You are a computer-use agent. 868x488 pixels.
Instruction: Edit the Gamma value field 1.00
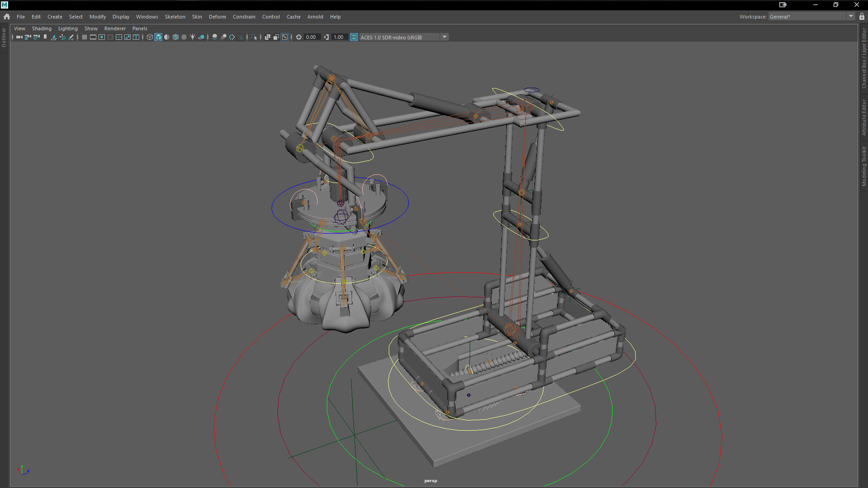(340, 37)
